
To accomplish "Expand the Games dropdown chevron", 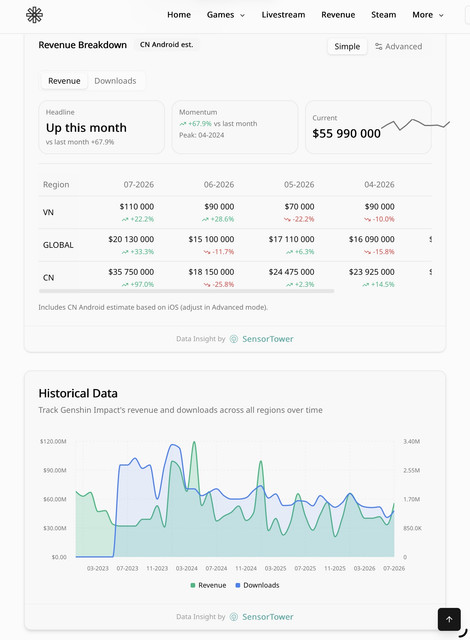I will pos(242,16).
